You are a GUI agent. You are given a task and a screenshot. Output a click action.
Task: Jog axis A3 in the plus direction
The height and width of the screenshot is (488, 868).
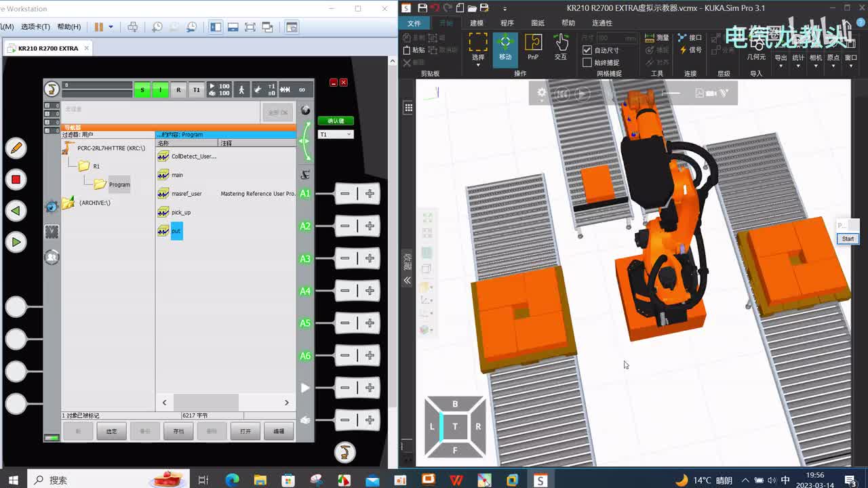[x=370, y=258]
